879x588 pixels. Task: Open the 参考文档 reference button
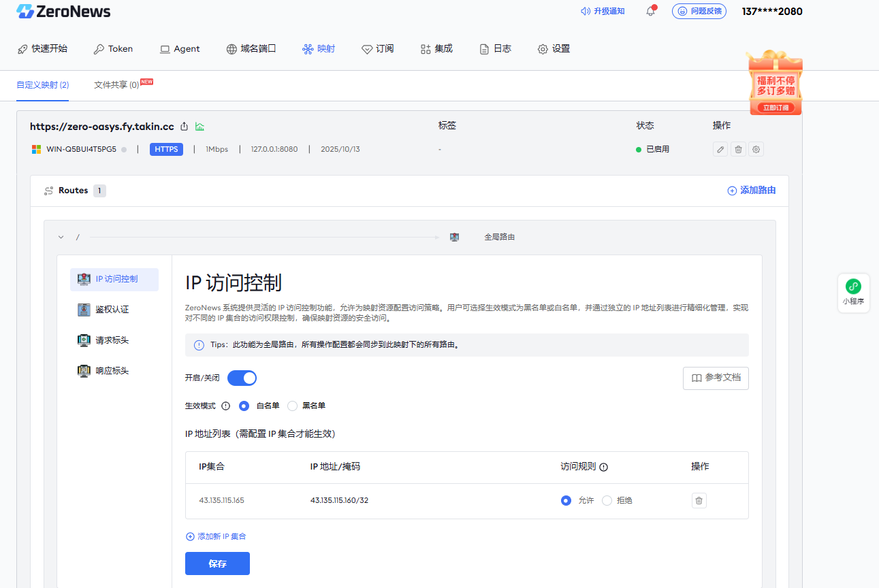point(716,378)
